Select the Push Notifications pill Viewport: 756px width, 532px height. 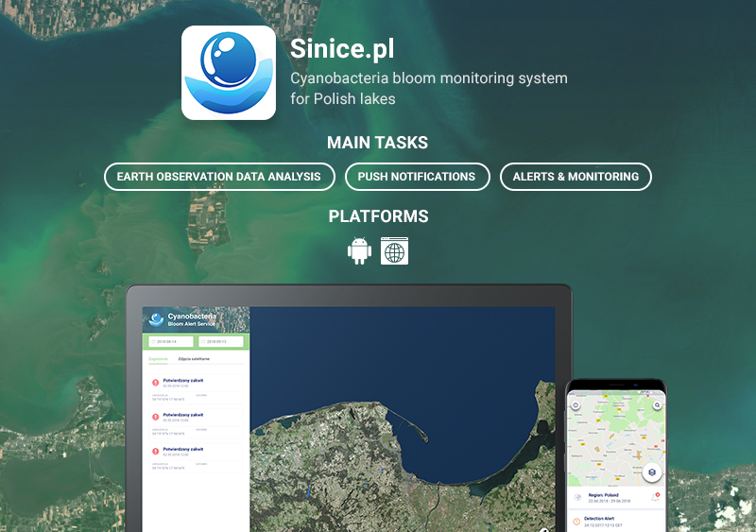pyautogui.click(x=418, y=177)
